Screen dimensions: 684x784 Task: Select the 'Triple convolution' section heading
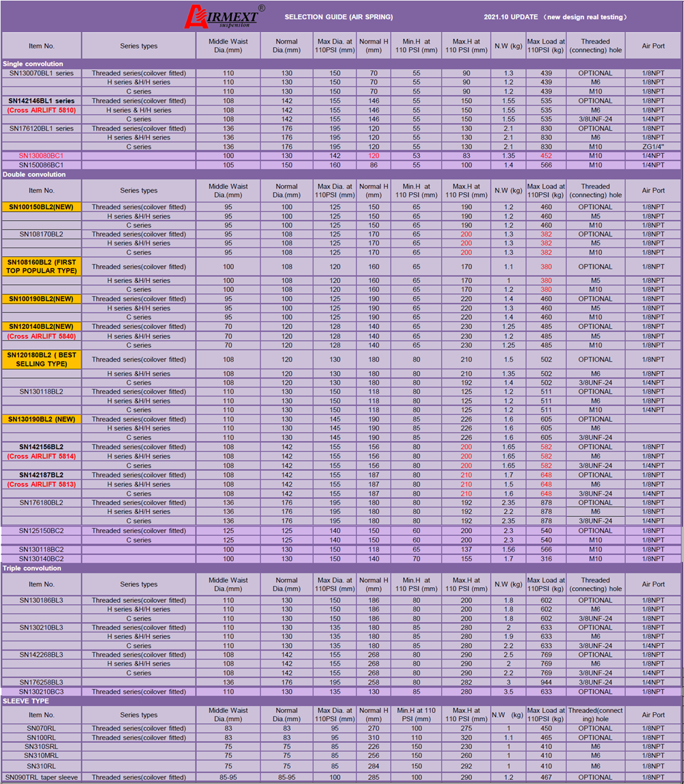(32, 568)
